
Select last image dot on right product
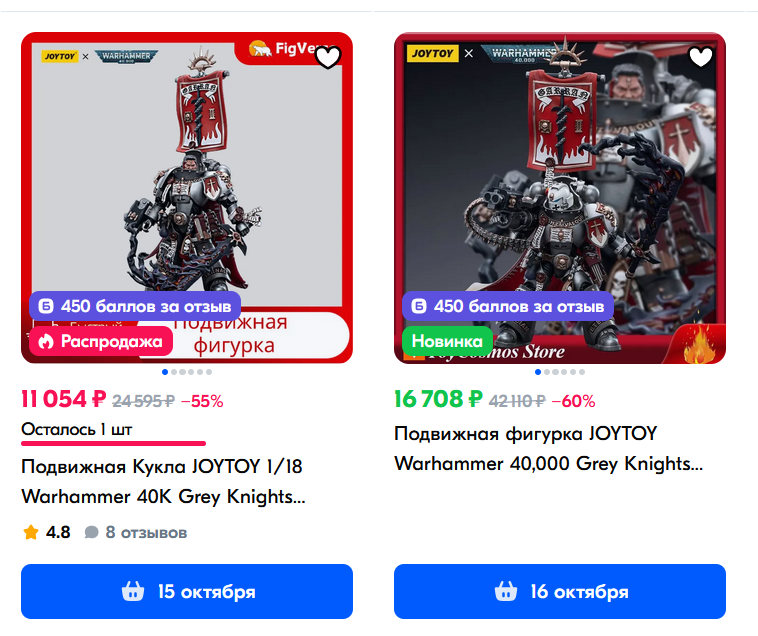[582, 372]
